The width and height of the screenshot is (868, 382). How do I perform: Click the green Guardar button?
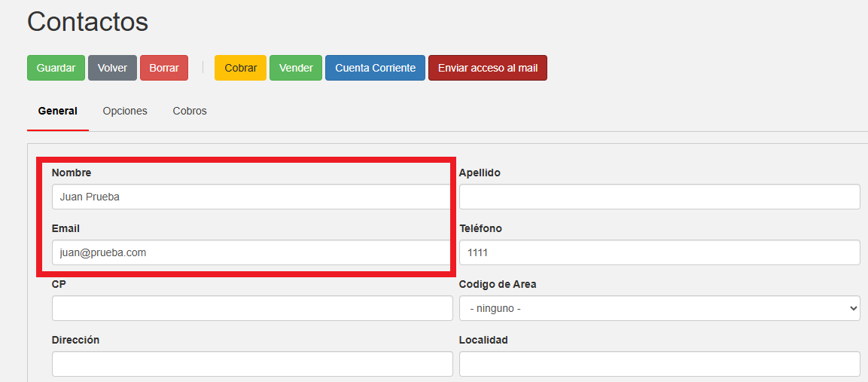[56, 68]
